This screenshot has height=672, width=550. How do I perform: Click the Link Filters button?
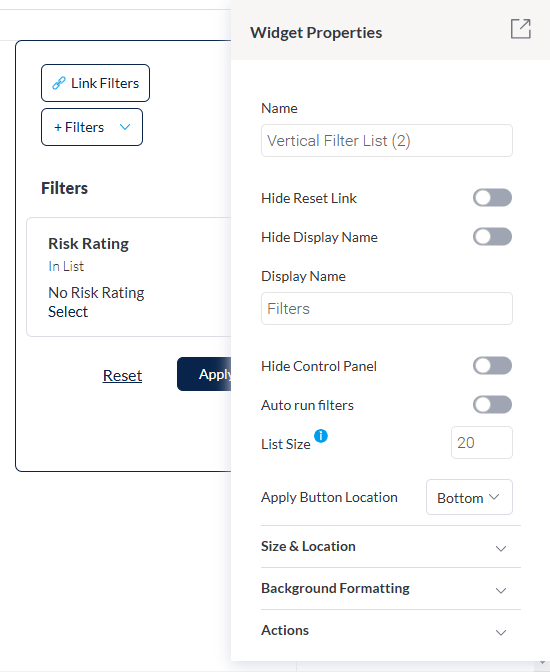[95, 83]
